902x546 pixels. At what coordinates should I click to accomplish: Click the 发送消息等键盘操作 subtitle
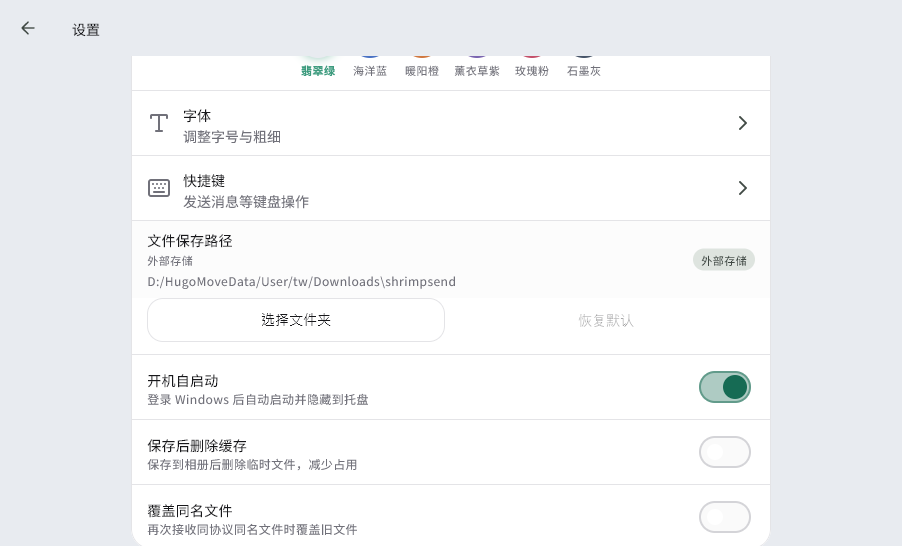coord(246,202)
